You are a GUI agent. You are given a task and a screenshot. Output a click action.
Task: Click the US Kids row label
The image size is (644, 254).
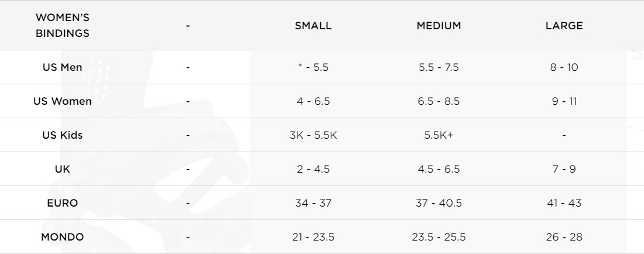(x=63, y=135)
